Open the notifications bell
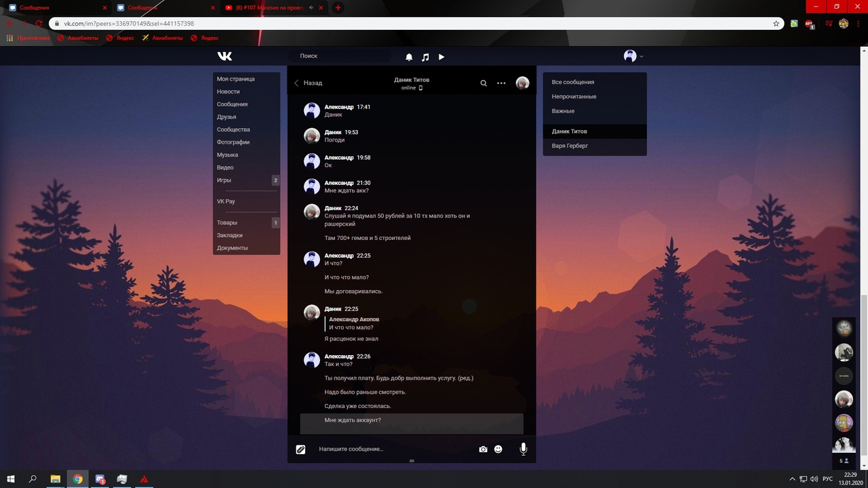The image size is (868, 488). click(409, 57)
